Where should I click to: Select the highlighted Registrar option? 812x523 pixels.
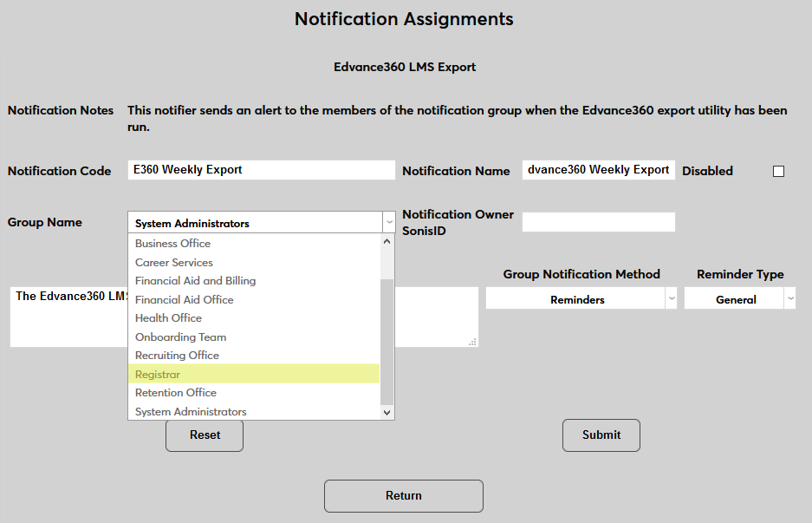tap(254, 374)
